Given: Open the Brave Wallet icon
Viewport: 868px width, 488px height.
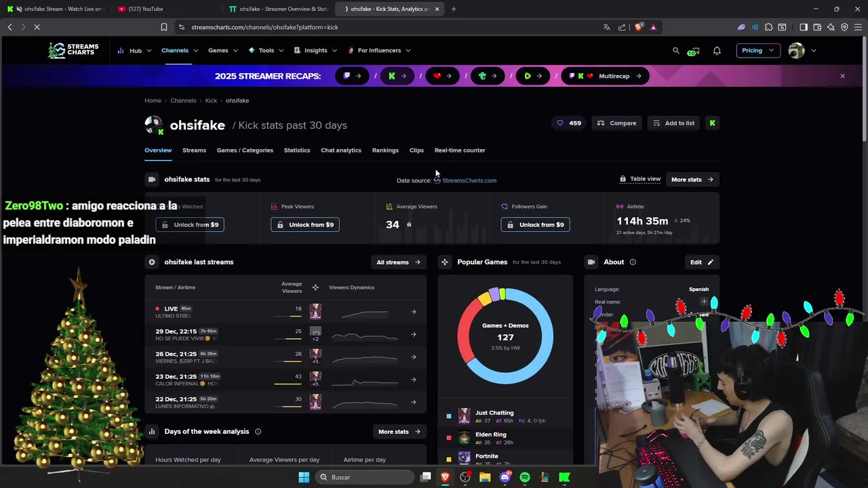Looking at the screenshot, I should [817, 27].
